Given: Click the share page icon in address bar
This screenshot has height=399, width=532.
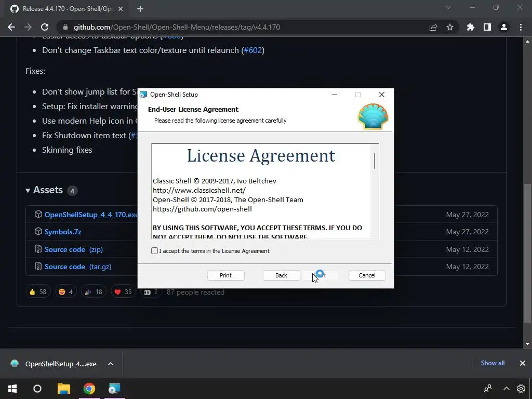Looking at the screenshot, I should [x=433, y=27].
